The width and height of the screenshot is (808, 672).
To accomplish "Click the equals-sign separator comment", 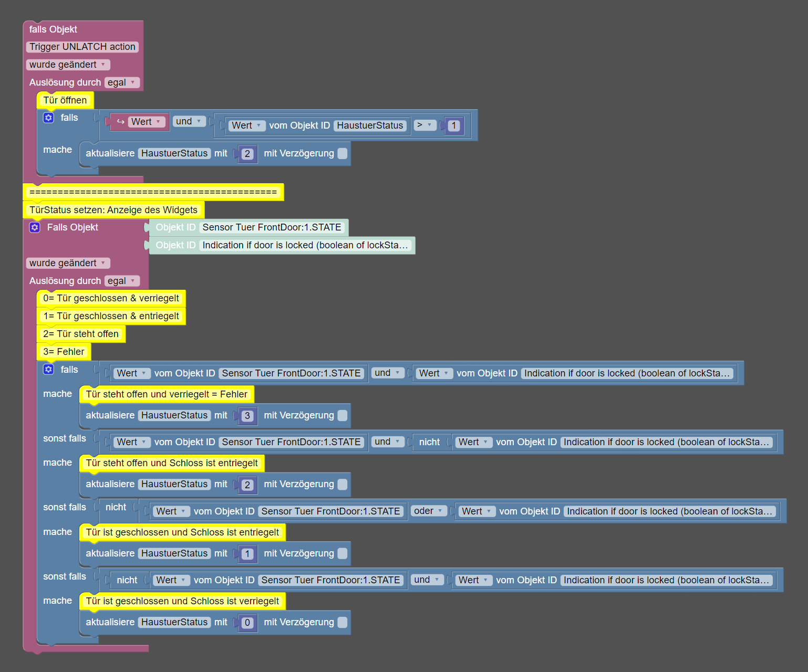I will point(153,192).
